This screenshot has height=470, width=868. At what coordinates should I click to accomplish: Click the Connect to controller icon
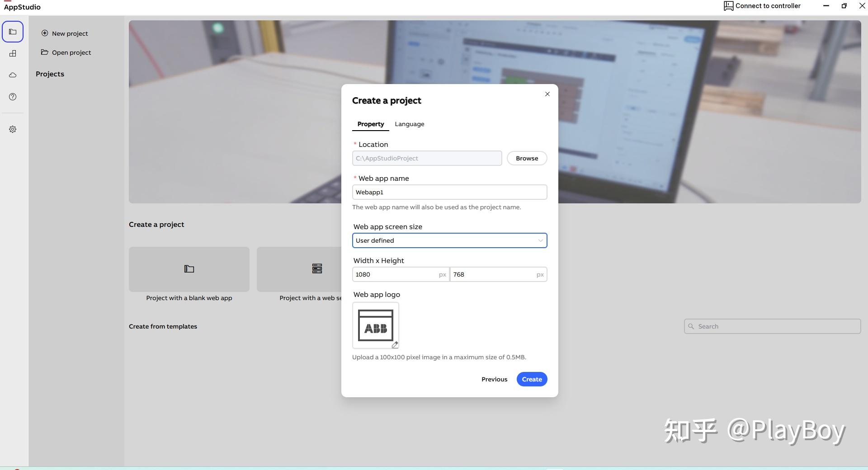(728, 6)
